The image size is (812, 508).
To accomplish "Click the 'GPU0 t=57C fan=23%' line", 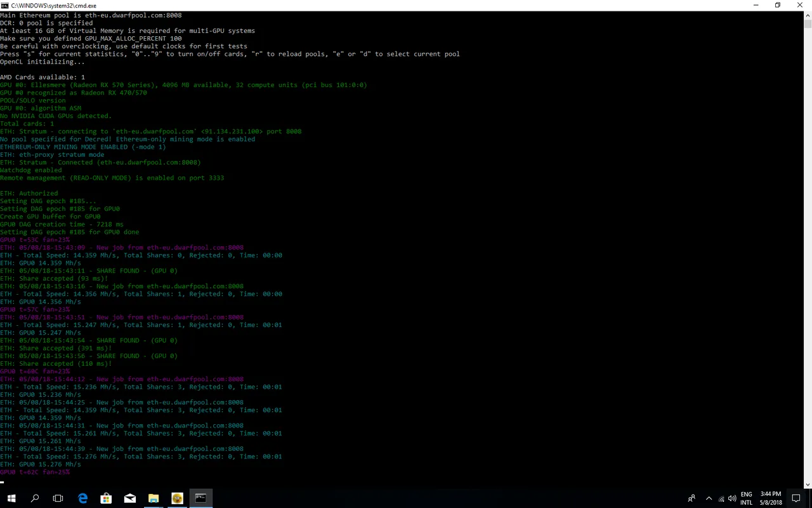I will [35, 309].
